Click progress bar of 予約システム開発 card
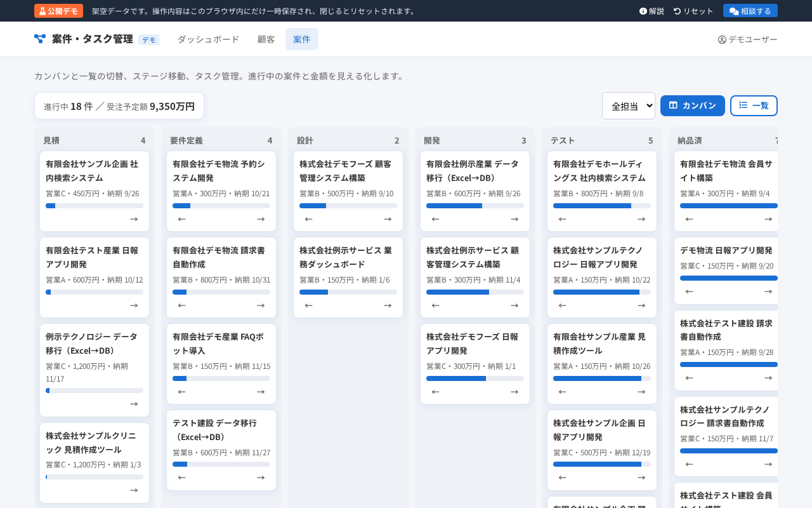The image size is (812, 508). click(x=221, y=206)
